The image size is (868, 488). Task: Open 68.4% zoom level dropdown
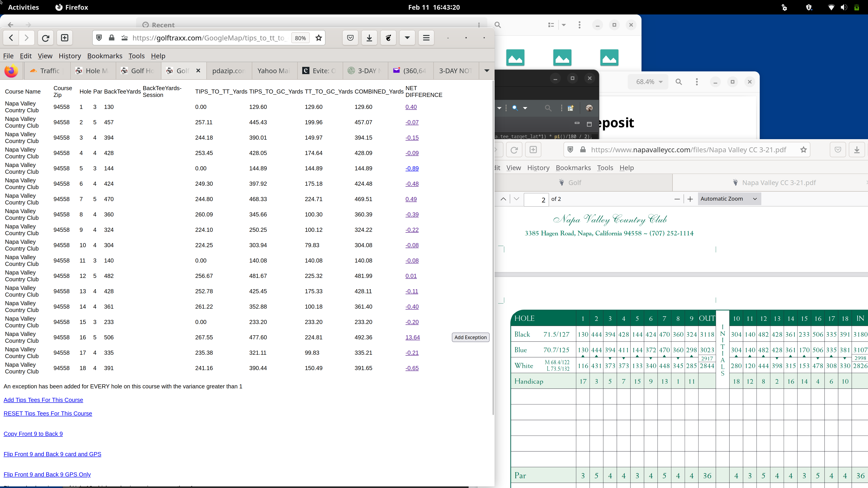(x=648, y=82)
